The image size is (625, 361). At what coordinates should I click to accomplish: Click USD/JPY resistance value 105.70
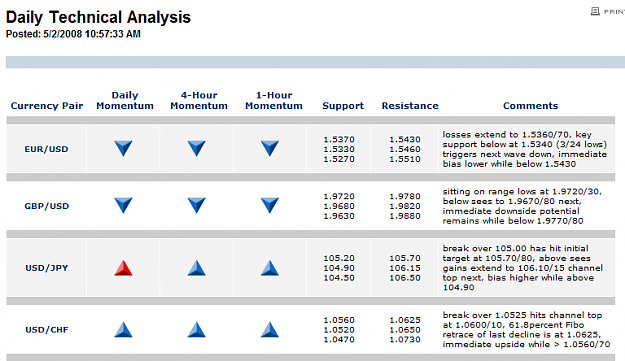click(405, 258)
